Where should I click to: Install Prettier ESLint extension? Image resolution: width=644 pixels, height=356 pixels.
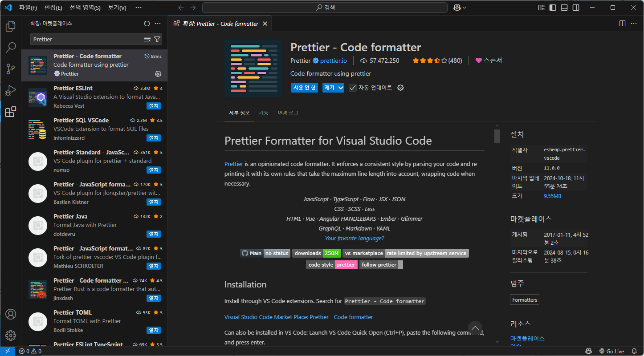coord(154,106)
